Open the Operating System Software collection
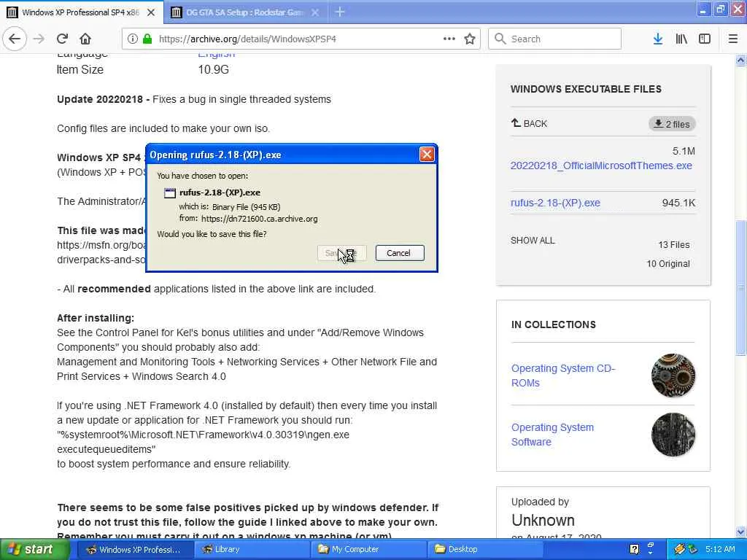Image resolution: width=747 pixels, height=560 pixels. point(553,435)
